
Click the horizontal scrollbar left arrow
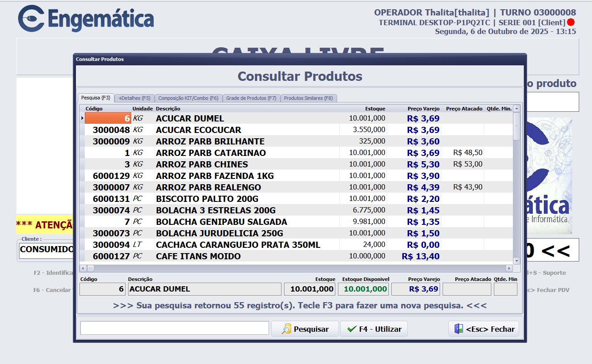coord(83,268)
